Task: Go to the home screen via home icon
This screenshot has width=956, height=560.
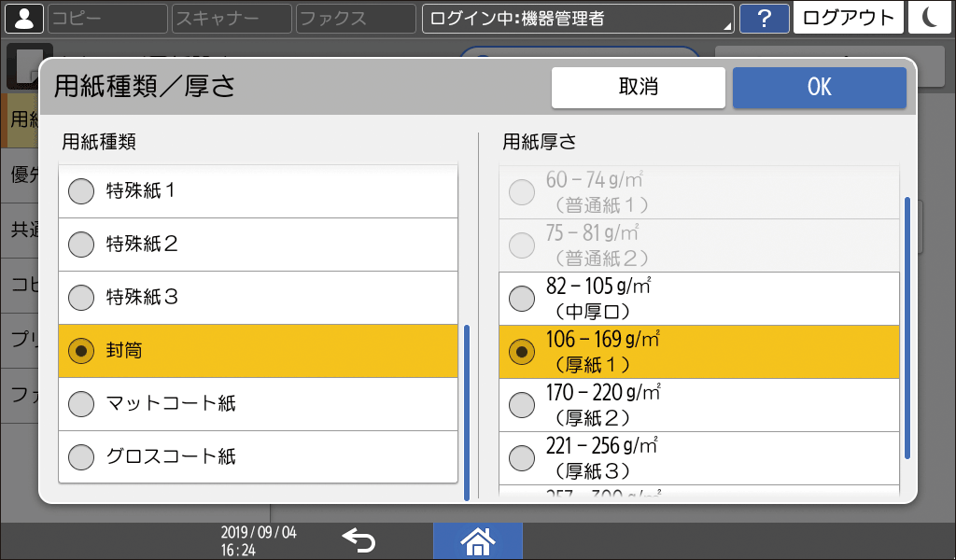Action: (x=477, y=539)
